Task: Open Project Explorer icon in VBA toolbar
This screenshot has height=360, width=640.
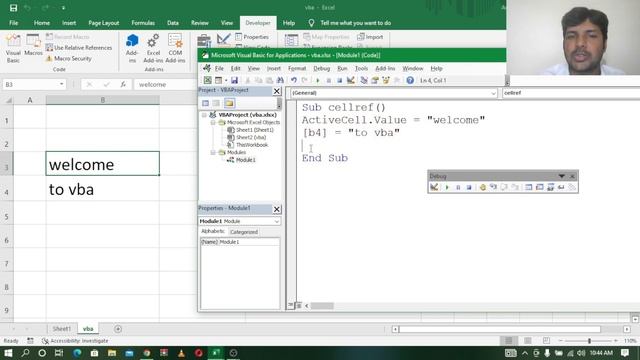Action: pyautogui.click(x=364, y=80)
